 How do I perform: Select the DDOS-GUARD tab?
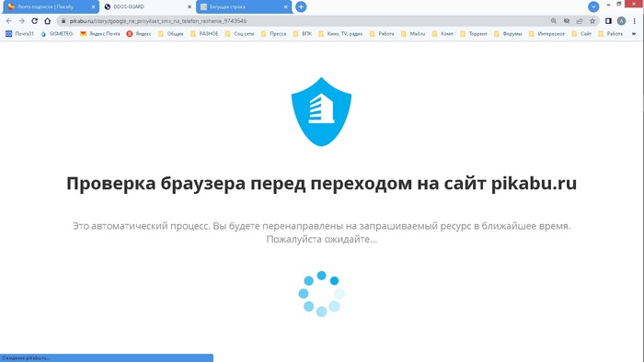coord(147,7)
